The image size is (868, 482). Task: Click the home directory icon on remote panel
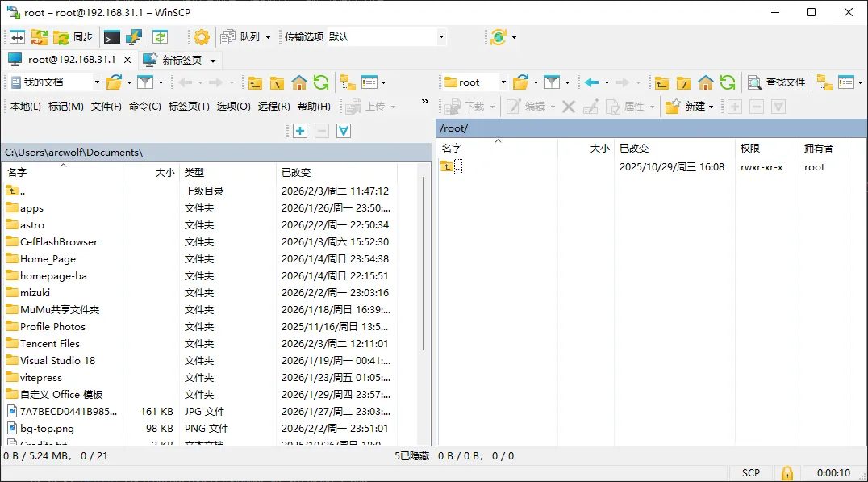tap(707, 82)
